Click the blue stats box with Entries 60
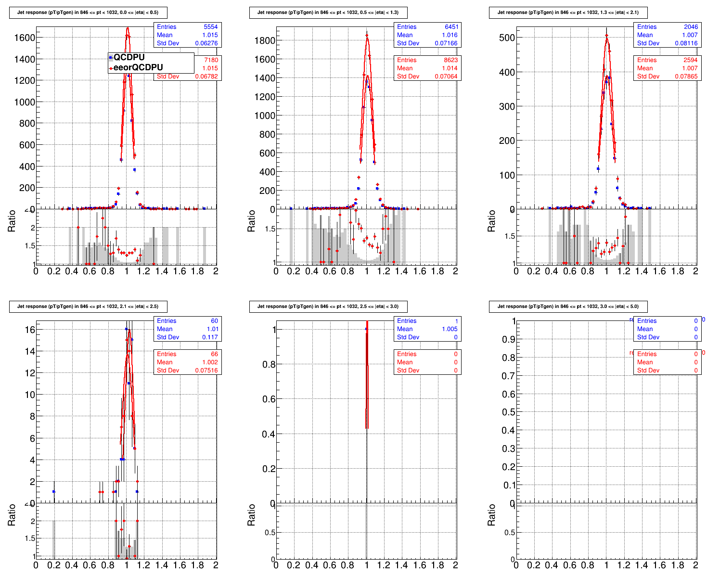The image size is (720, 588). coord(187,329)
